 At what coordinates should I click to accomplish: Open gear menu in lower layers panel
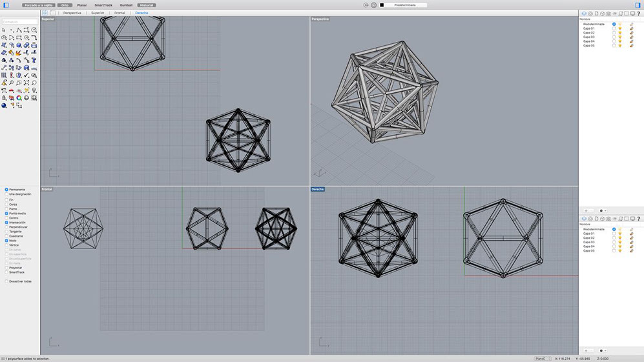point(602,350)
